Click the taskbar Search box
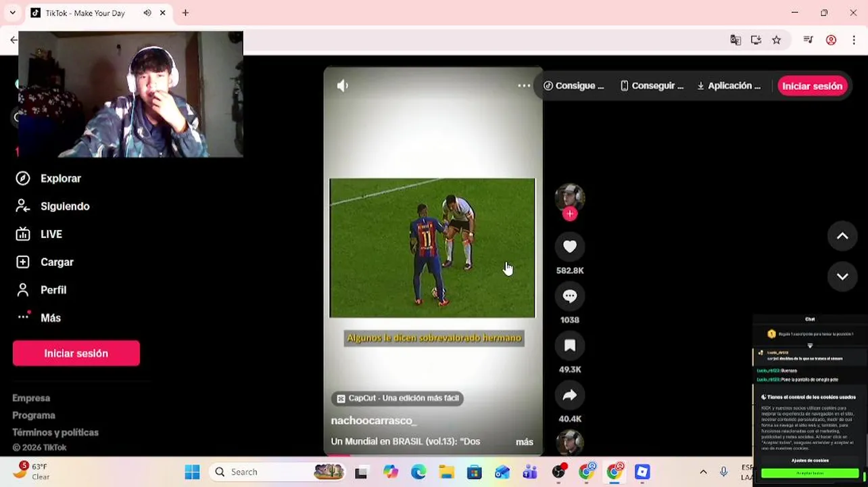 click(x=278, y=472)
